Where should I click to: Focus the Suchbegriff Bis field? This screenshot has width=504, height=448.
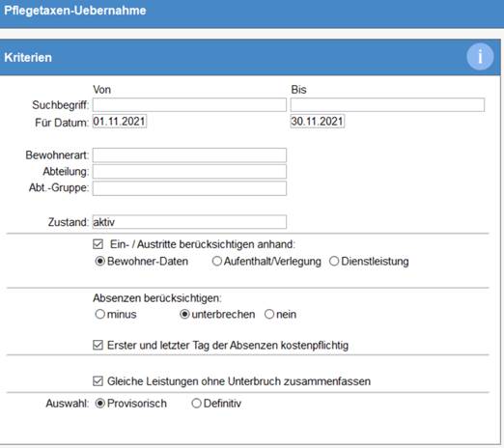tap(387, 105)
